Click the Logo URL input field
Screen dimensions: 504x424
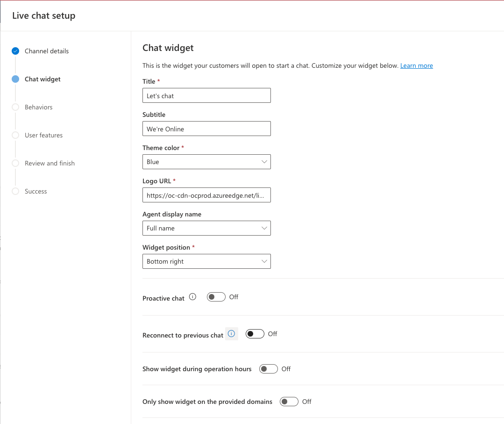coord(206,195)
